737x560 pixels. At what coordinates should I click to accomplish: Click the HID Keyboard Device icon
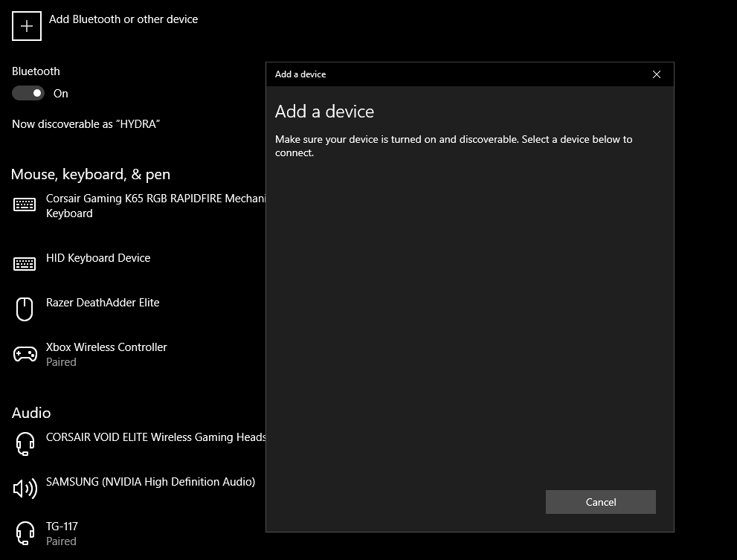(x=25, y=264)
